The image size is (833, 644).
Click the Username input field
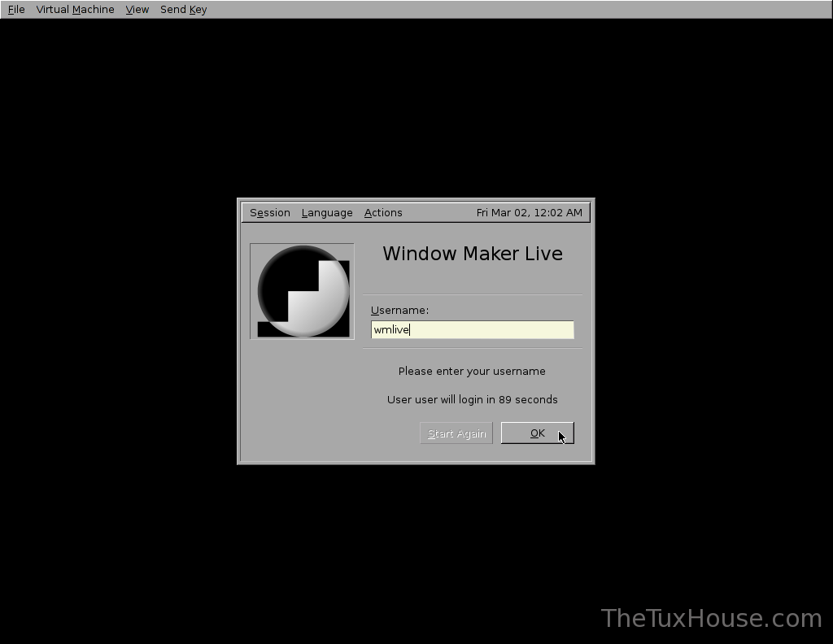[473, 329]
